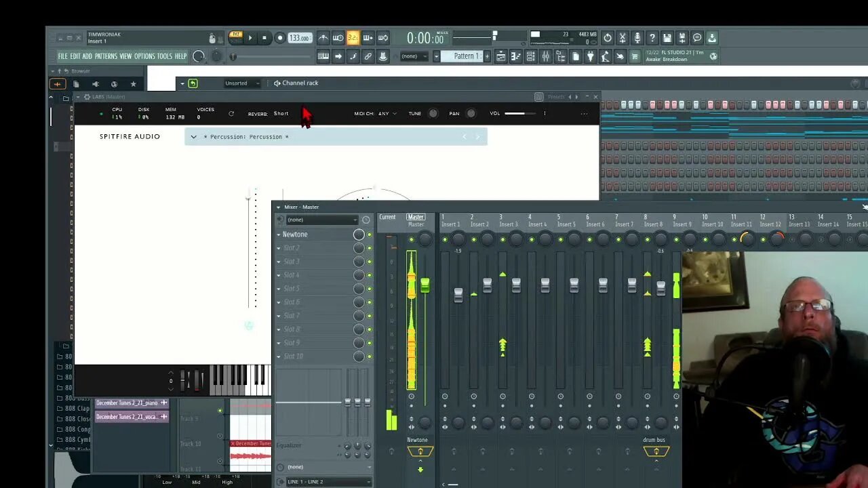Click the question mark help icon
The image size is (868, 488).
652,38
